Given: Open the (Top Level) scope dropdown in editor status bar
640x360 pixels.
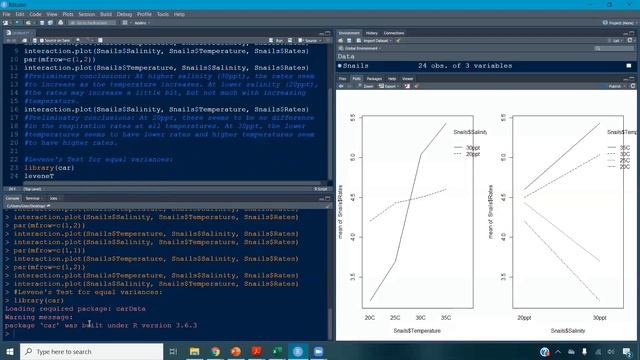Looking at the screenshot, I should point(33,189).
